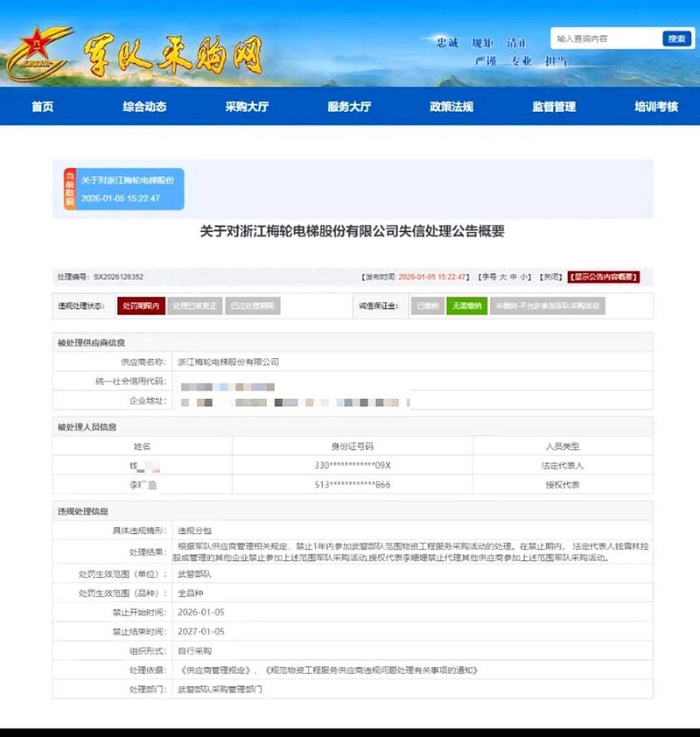The image size is (700, 737).
Task: Click the 授权代表 cell
Action: pos(563,485)
